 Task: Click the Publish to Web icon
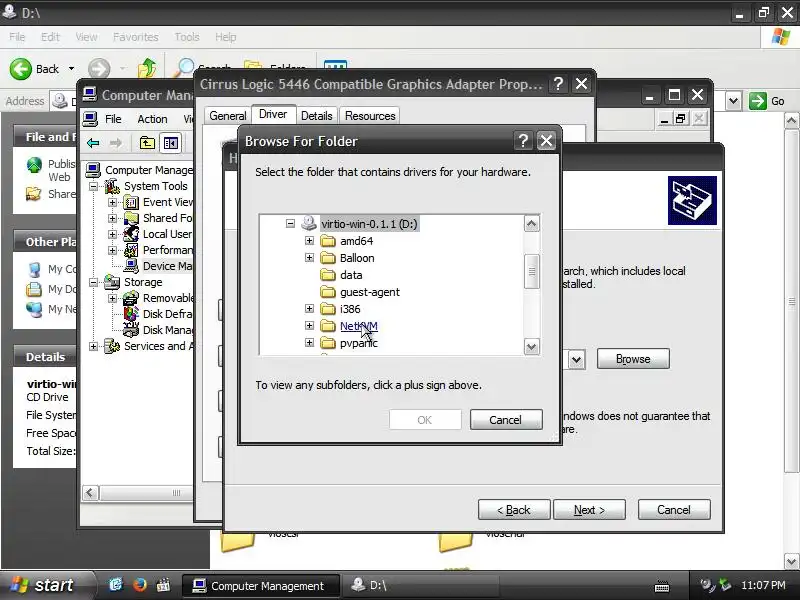pyautogui.click(x=34, y=165)
